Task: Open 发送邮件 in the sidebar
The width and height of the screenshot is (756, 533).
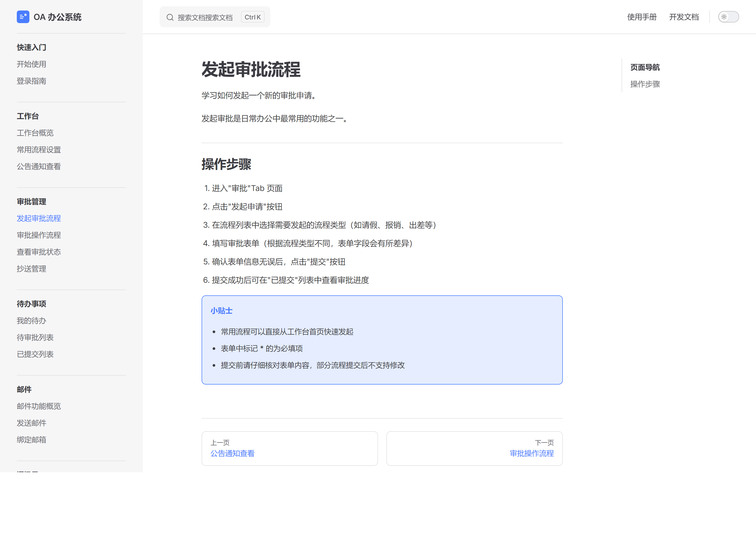Action: [31, 423]
